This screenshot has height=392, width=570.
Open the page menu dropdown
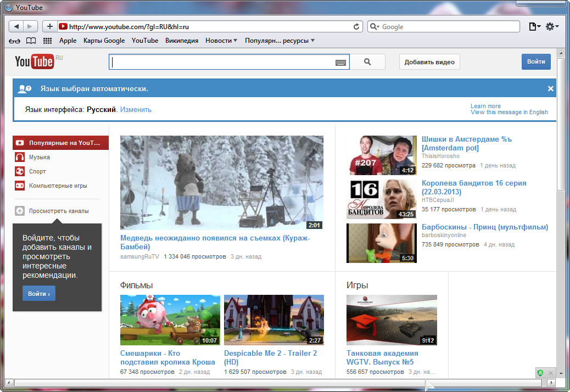[x=534, y=26]
